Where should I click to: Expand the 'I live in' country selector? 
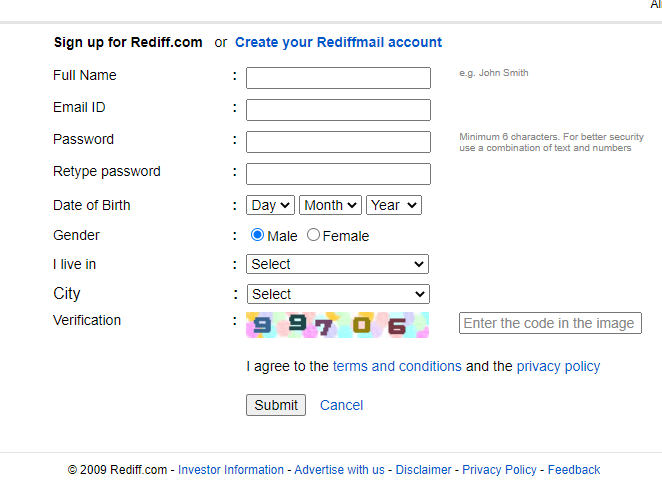[337, 264]
